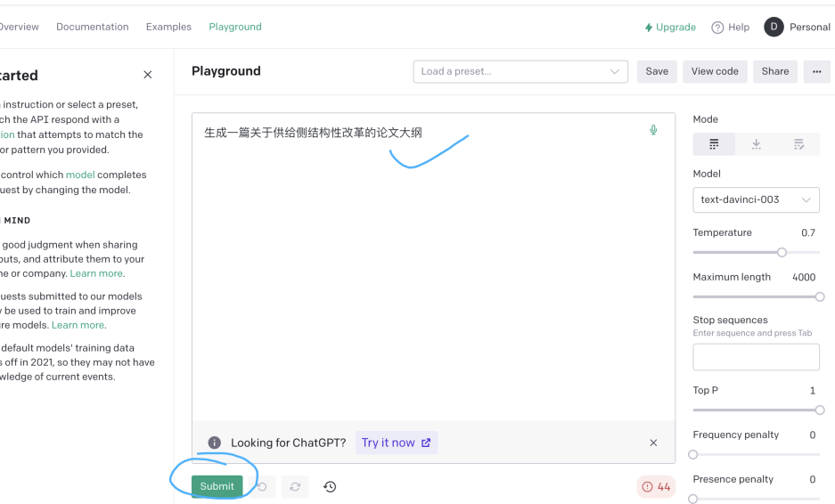Click the Try it now link
835x504 pixels.
[x=396, y=443]
